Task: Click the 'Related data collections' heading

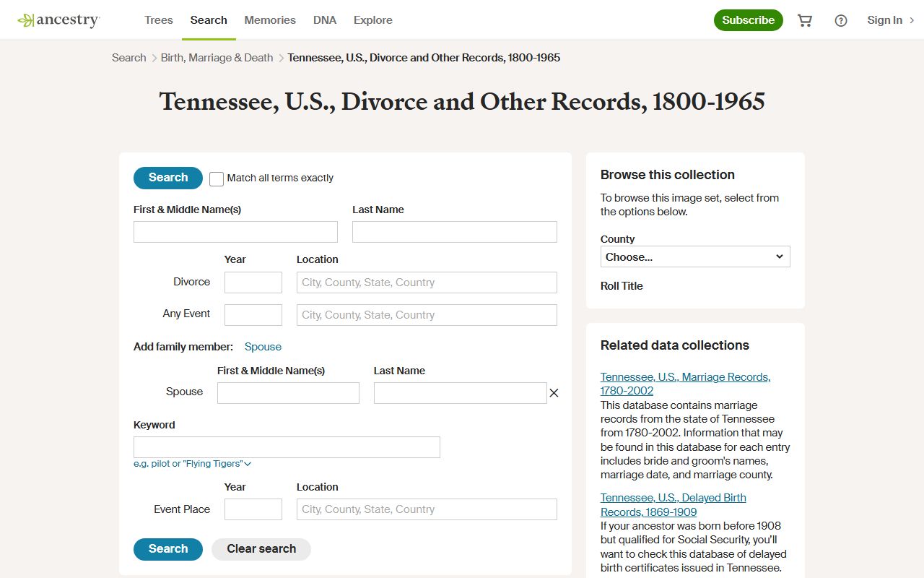Action: [x=675, y=345]
